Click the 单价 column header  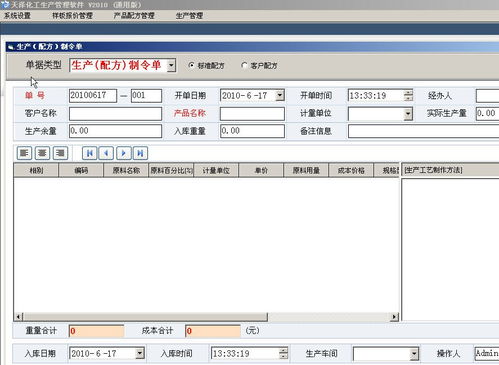pyautogui.click(x=261, y=170)
